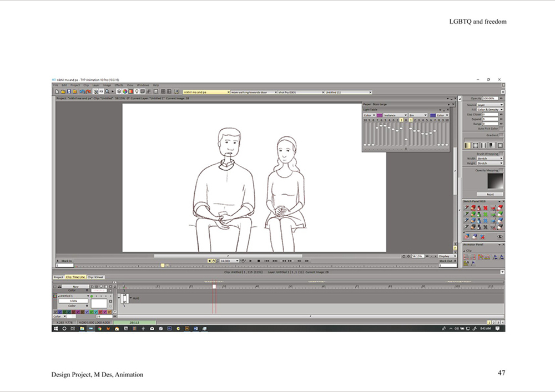Open the color wheel panel icon

(125, 91)
